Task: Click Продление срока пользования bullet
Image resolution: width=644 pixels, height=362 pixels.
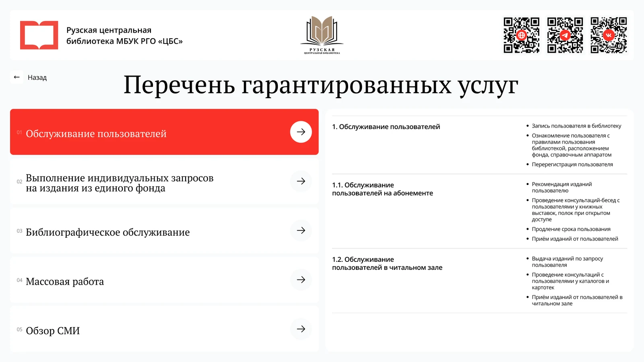Action: coord(571,229)
